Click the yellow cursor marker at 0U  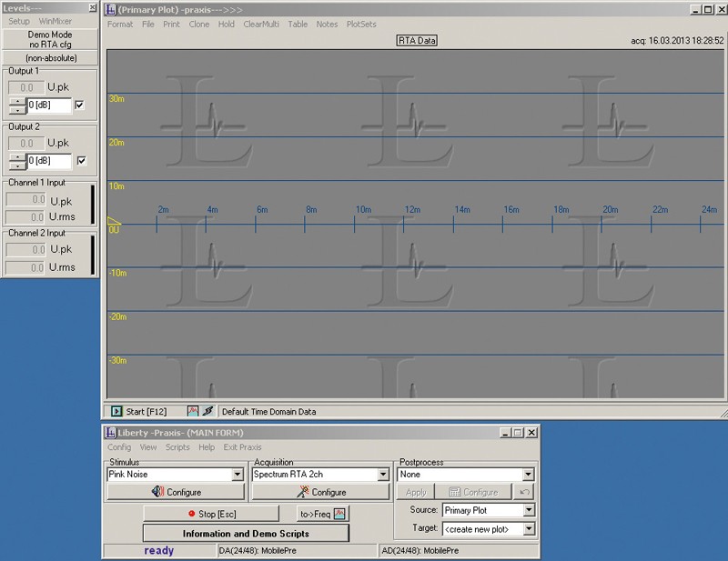pos(114,221)
